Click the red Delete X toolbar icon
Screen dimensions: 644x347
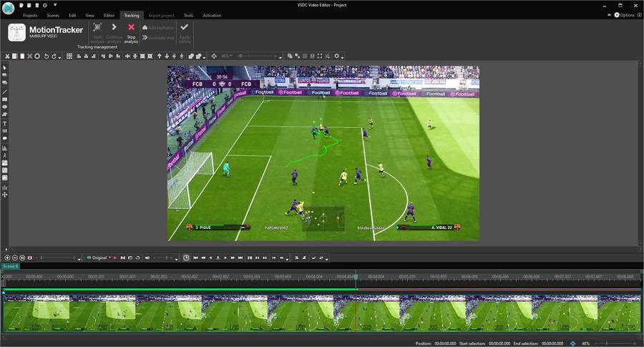point(29,57)
